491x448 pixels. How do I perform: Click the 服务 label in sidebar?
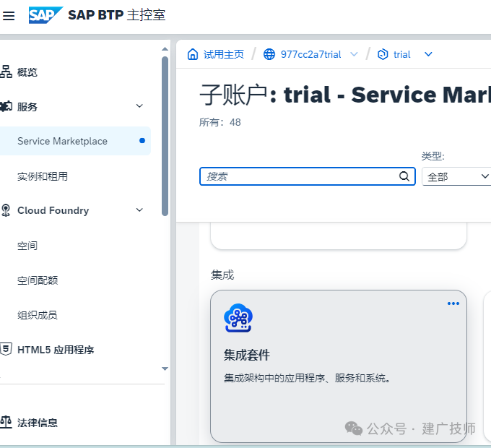pos(27,107)
